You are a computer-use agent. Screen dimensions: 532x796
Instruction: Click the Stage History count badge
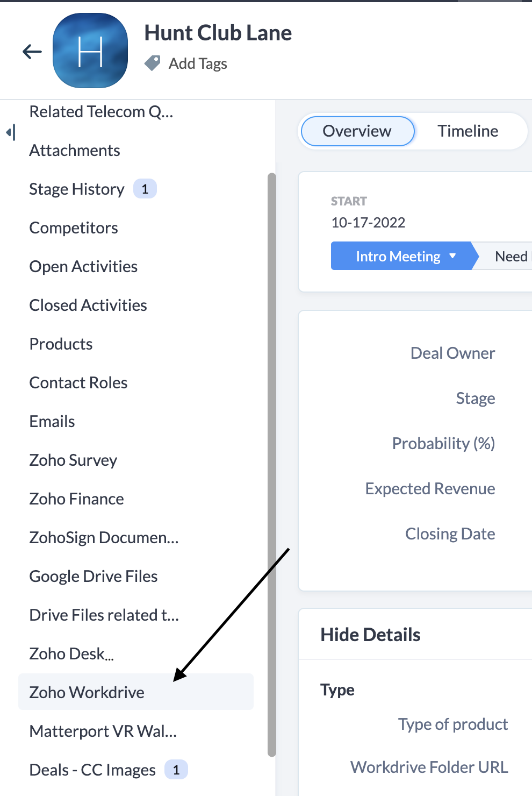click(145, 189)
